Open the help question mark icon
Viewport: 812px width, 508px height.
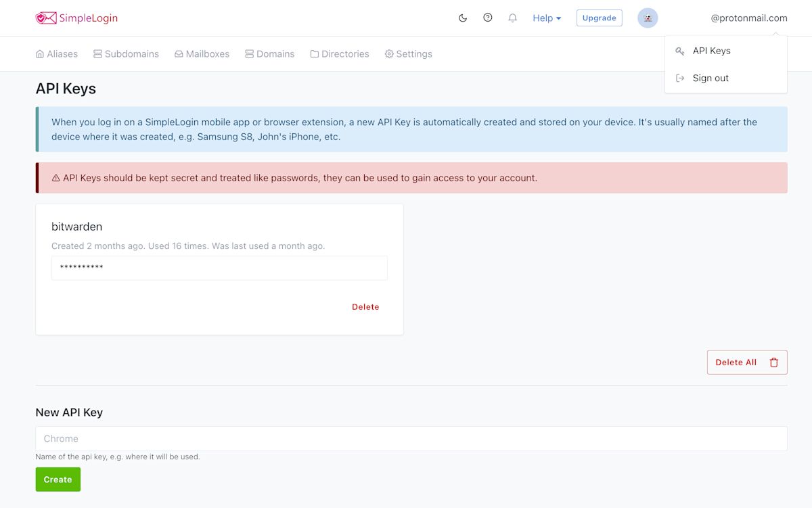(x=488, y=18)
